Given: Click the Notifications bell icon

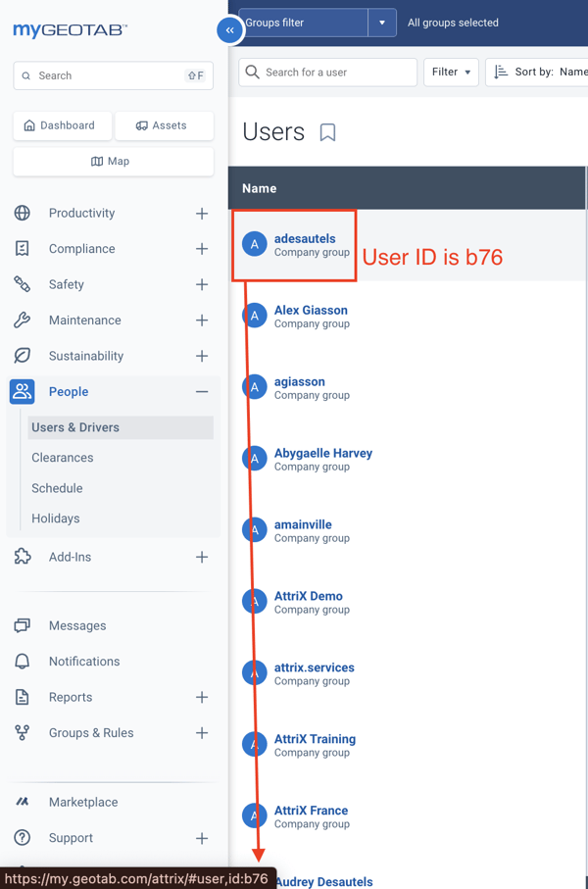Looking at the screenshot, I should pyautogui.click(x=23, y=661).
